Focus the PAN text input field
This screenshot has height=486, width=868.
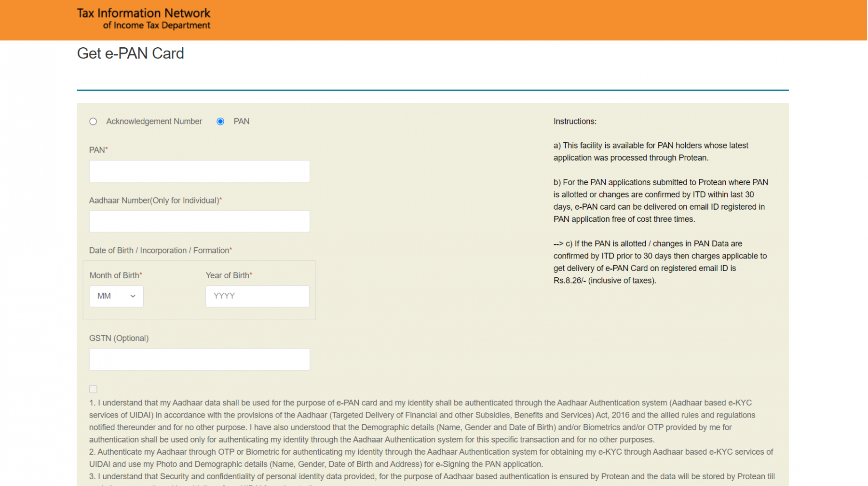199,171
